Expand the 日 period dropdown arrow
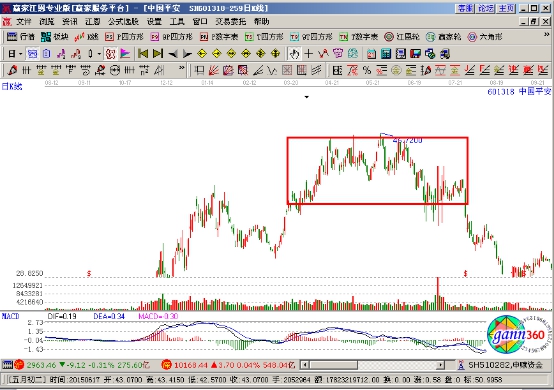The width and height of the screenshot is (554, 390). [20, 54]
